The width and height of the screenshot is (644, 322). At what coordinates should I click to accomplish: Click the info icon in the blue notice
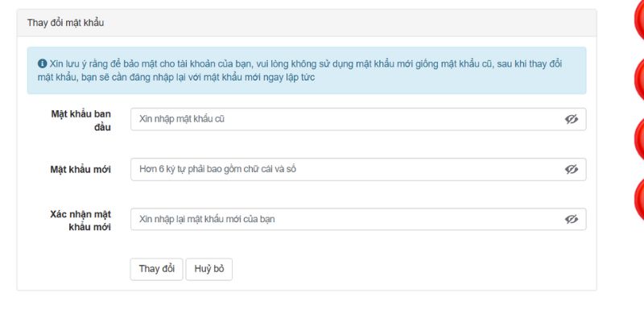click(42, 63)
